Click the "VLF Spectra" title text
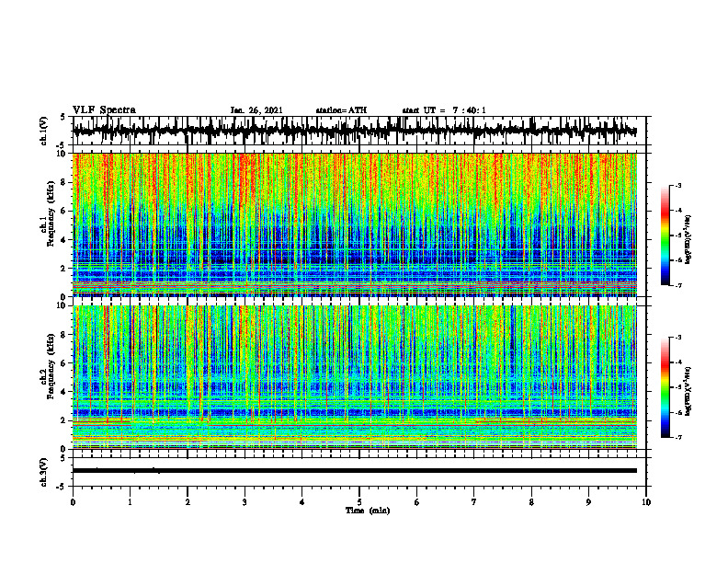Viewport: 728px width, 563px height. click(x=104, y=110)
